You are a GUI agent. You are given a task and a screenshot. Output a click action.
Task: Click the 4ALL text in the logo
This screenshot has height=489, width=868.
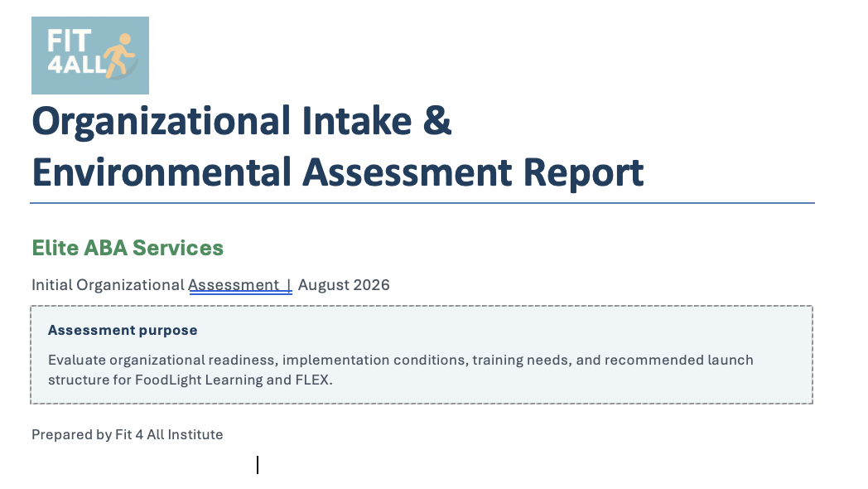point(76,65)
